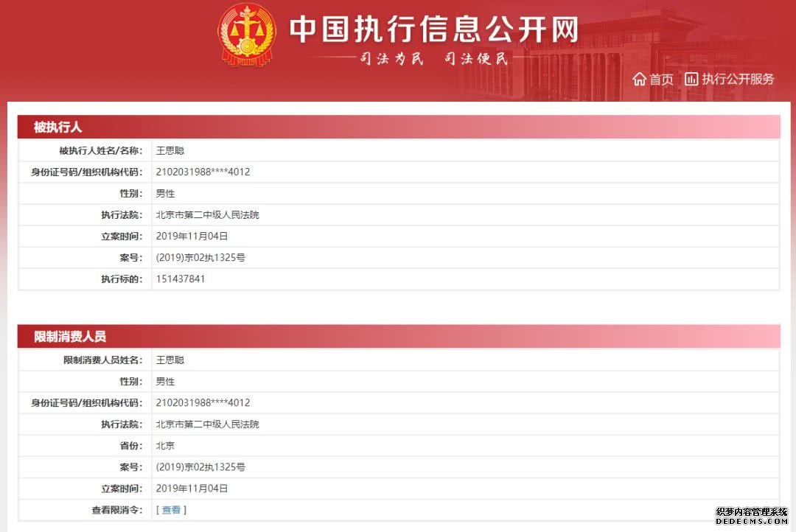Select the 被执行人 section header
The height and width of the screenshot is (532, 796).
pos(57,127)
